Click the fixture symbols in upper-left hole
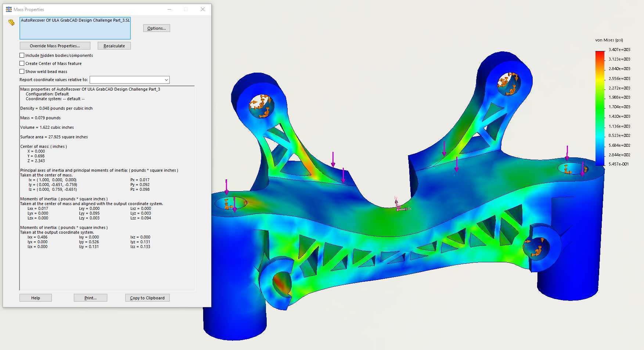 (260, 106)
